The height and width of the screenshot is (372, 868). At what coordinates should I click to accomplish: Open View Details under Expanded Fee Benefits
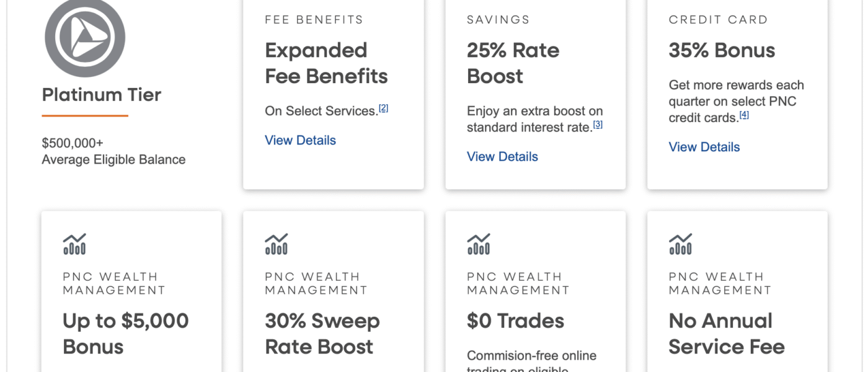(300, 141)
